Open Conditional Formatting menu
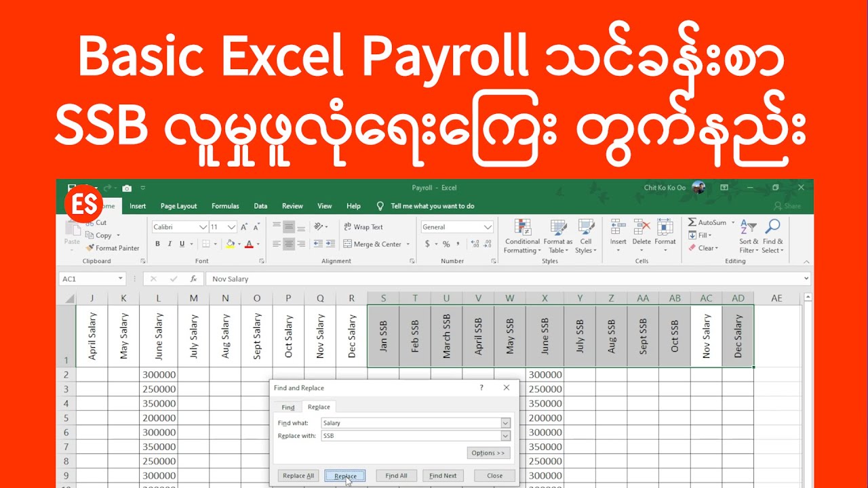Screen dimensions: 868x488 point(522,237)
